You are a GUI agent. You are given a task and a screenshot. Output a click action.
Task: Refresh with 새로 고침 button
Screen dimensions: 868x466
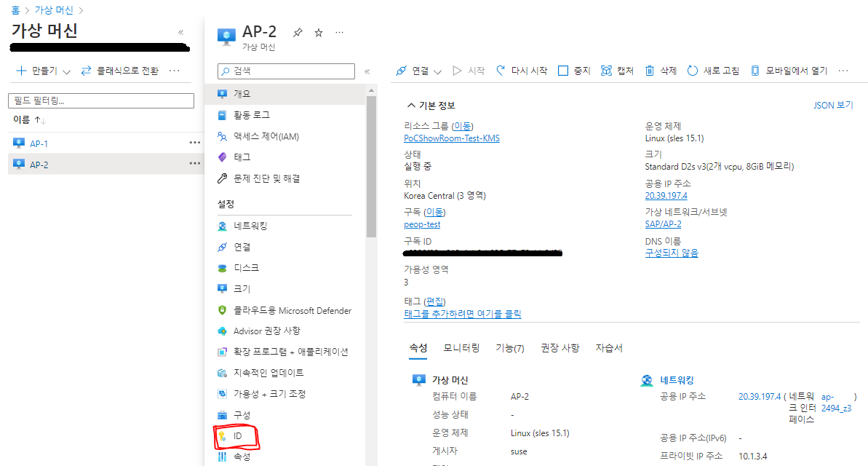click(713, 71)
